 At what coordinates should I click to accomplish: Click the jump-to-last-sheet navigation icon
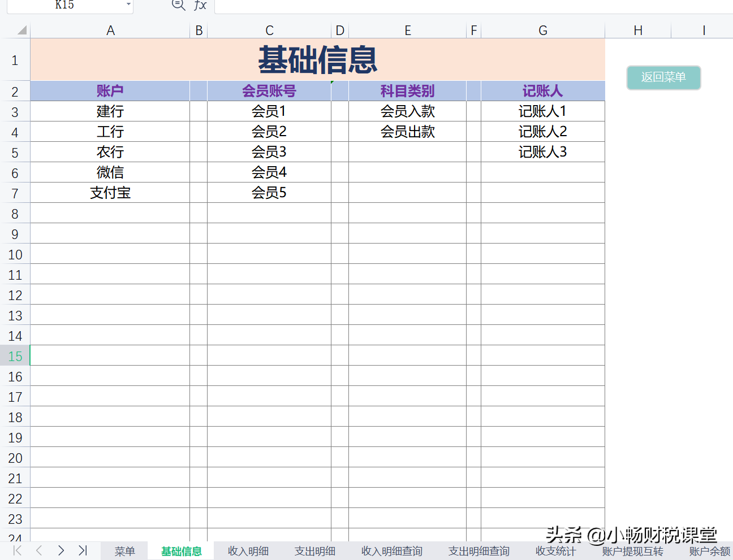[83, 550]
